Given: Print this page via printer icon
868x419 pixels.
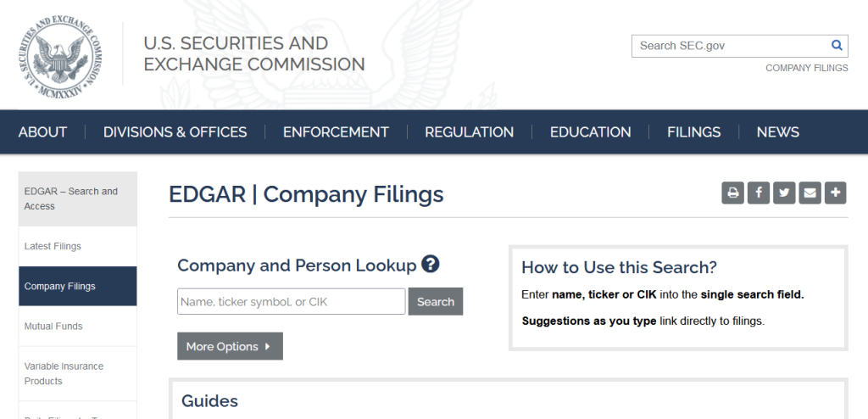Looking at the screenshot, I should coord(732,193).
